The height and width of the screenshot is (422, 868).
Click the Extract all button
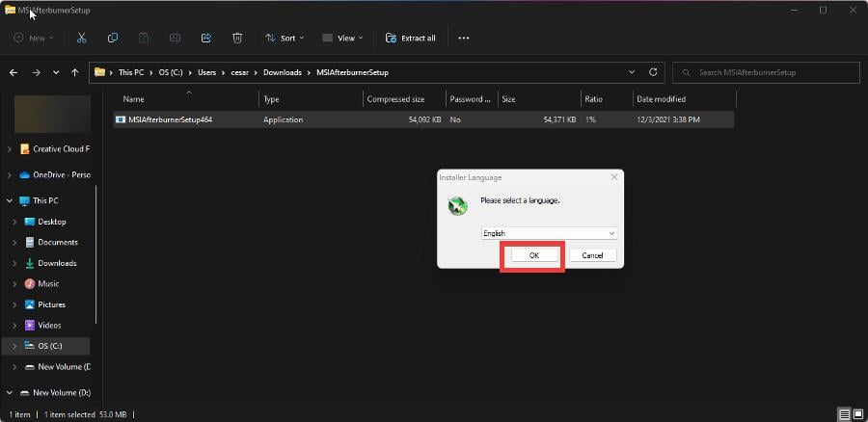(x=410, y=39)
